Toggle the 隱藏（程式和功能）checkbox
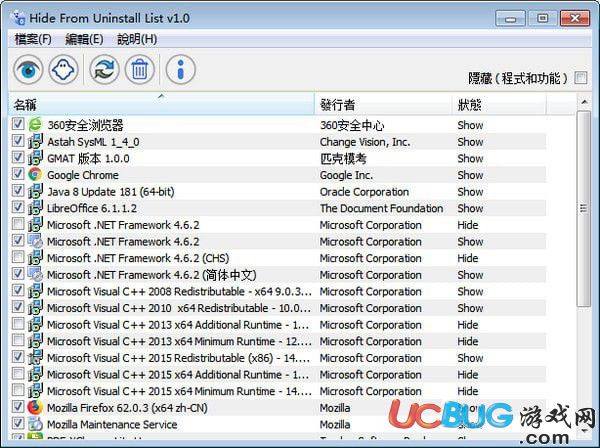The image size is (600, 448). (580, 78)
